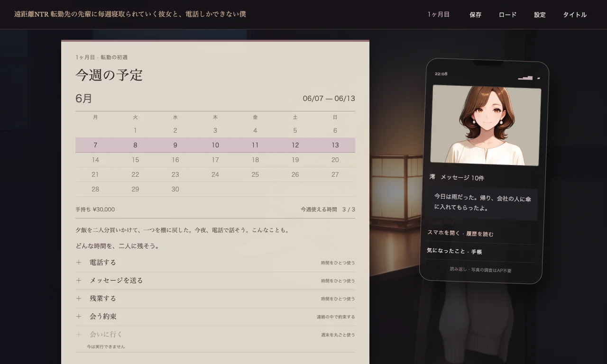Click the 手持ち ¥30,000 money readout
The image size is (607, 364).
(95, 209)
